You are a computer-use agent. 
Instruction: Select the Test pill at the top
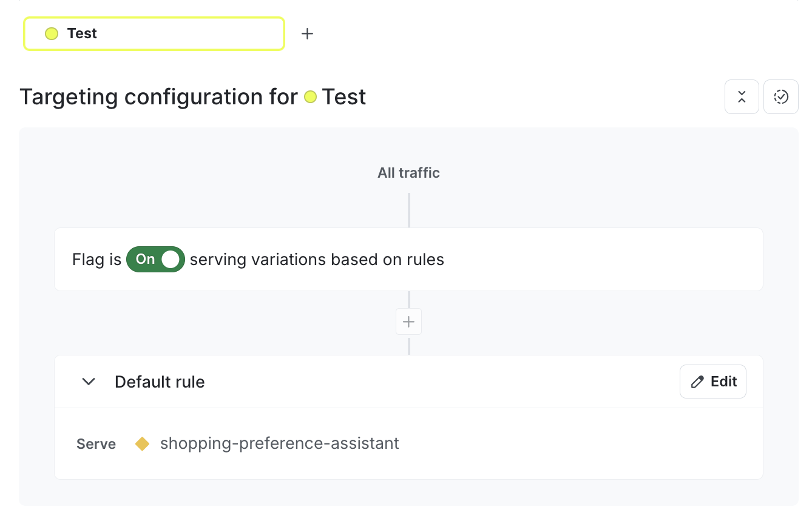tap(154, 33)
